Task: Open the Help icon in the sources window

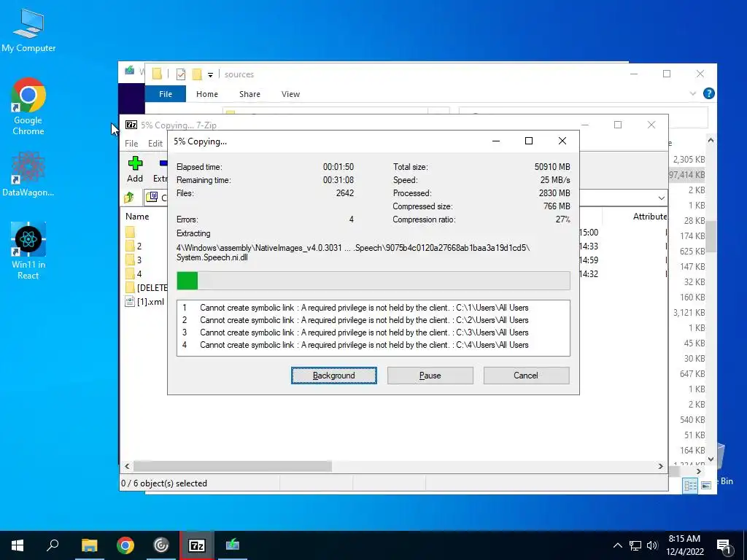Action: (708, 94)
